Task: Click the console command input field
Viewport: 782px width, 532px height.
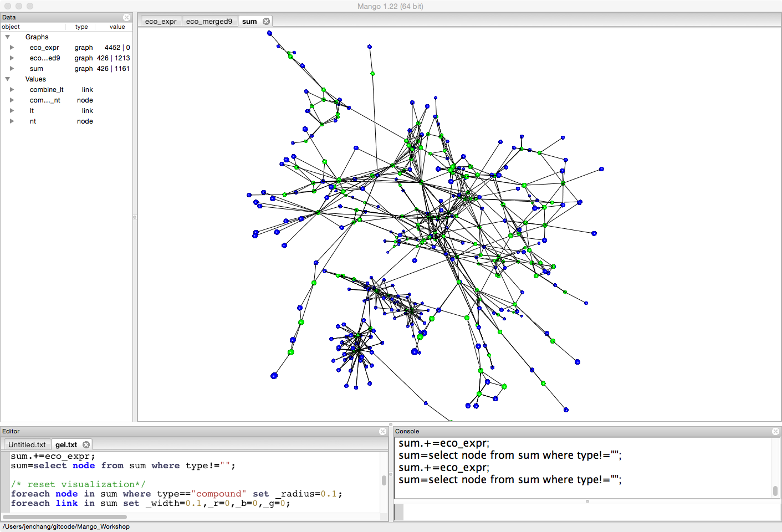Action: pyautogui.click(x=587, y=511)
